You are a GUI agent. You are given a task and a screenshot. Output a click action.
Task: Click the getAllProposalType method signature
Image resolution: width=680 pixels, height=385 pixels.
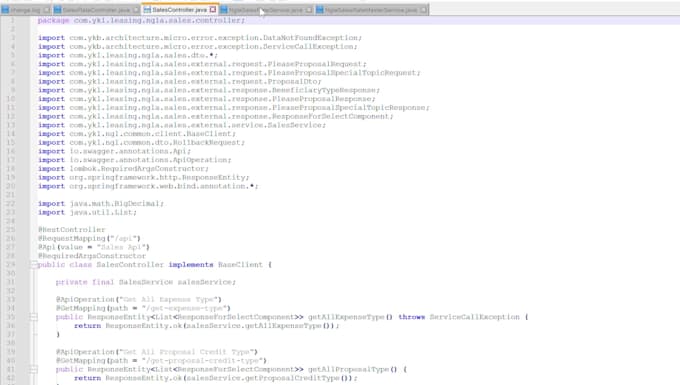pos(231,369)
